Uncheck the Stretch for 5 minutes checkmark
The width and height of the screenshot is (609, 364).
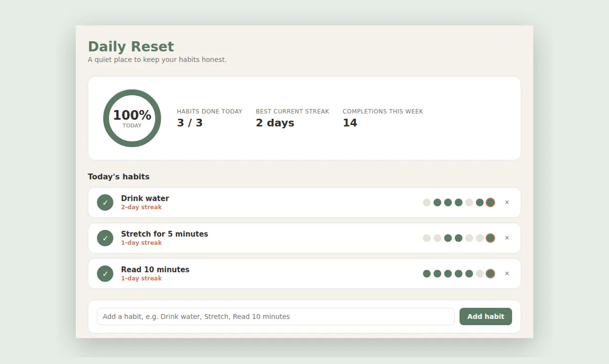105,238
